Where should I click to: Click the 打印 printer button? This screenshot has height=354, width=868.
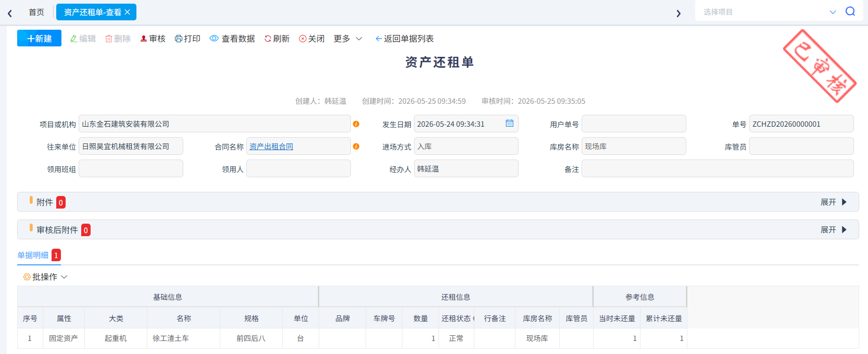[187, 39]
